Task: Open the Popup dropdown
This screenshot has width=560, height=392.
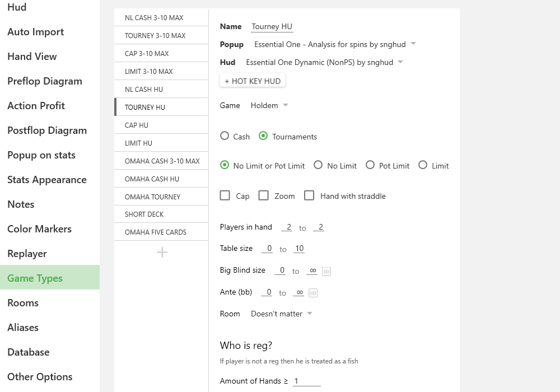Action: coord(335,44)
